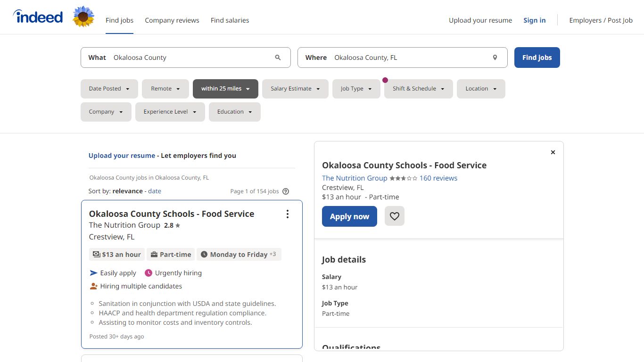Click the 2.8 star rating on the job card
The image size is (644, 362).
pyautogui.click(x=172, y=225)
